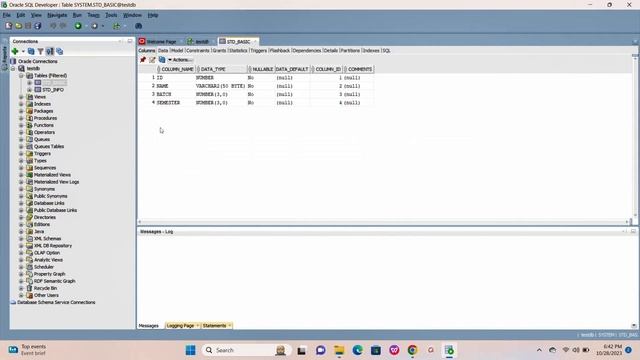Click the Refresh icon beside Actions
The image size is (640, 360).
(162, 60)
